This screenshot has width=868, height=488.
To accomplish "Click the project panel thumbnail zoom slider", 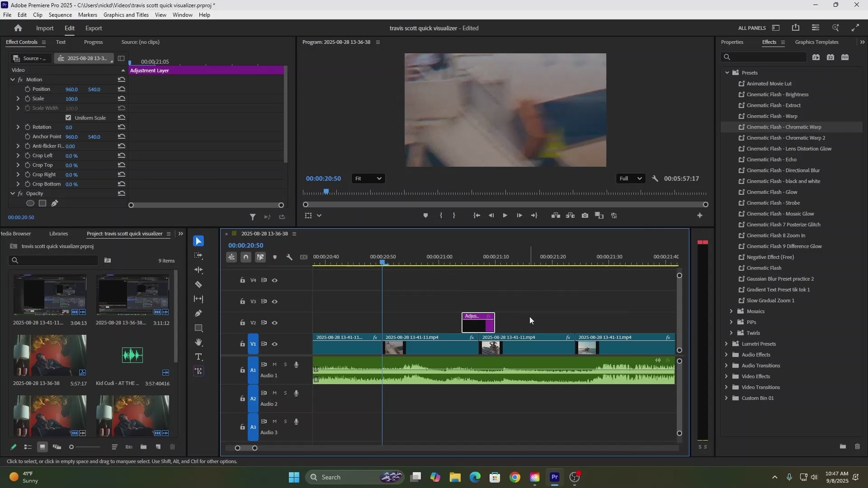I will (x=85, y=447).
